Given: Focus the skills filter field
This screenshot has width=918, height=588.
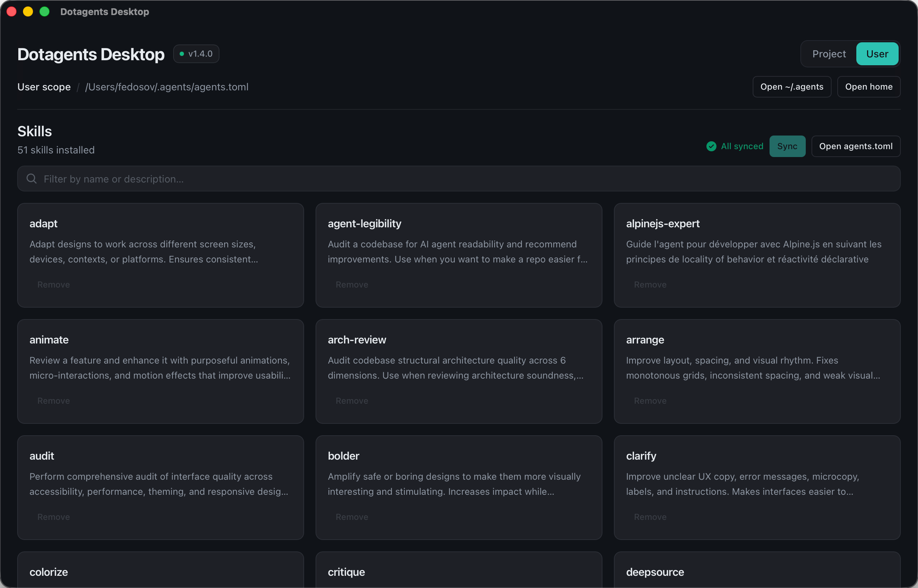Looking at the screenshot, I should [x=458, y=179].
